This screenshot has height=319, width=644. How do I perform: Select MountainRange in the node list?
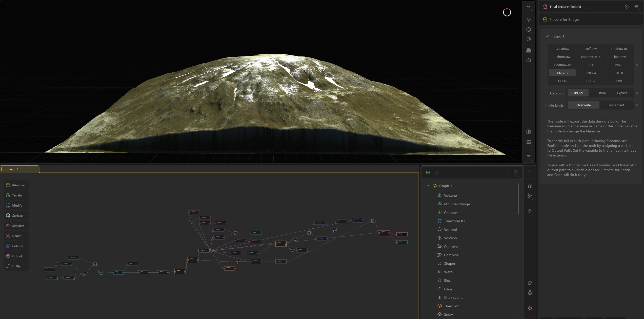point(457,204)
